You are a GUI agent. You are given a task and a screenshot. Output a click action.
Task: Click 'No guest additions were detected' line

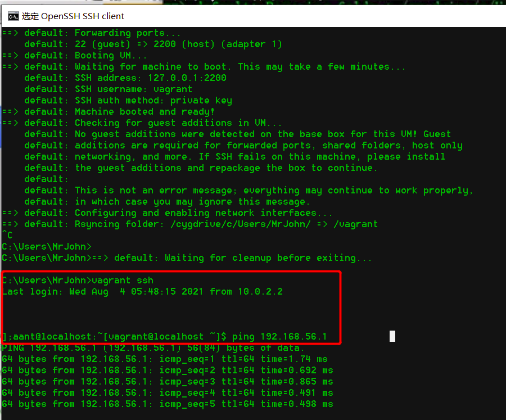(237, 134)
